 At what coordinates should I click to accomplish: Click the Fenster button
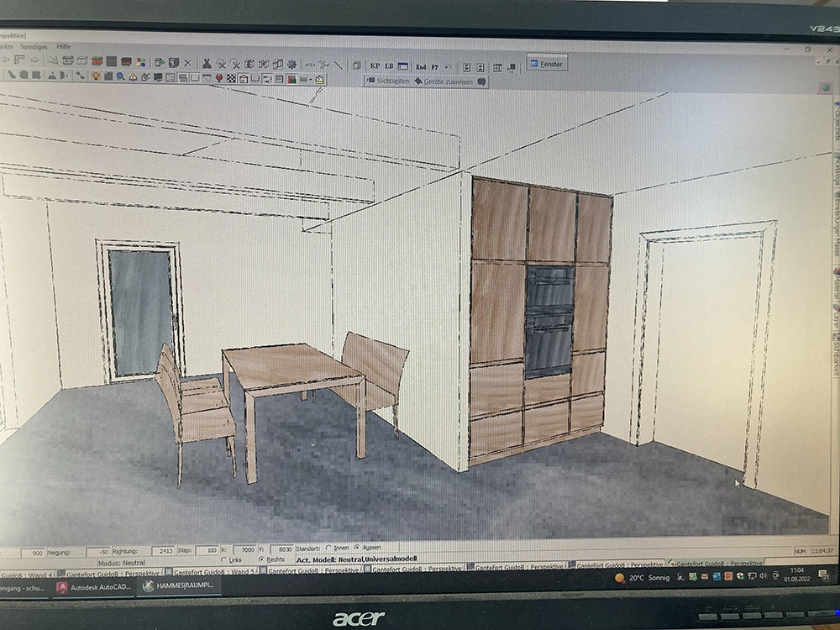[547, 63]
